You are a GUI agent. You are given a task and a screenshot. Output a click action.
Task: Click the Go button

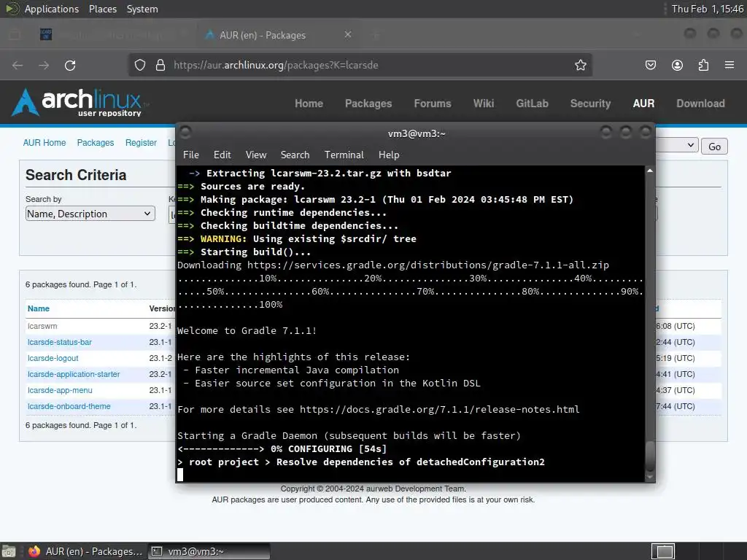(714, 146)
